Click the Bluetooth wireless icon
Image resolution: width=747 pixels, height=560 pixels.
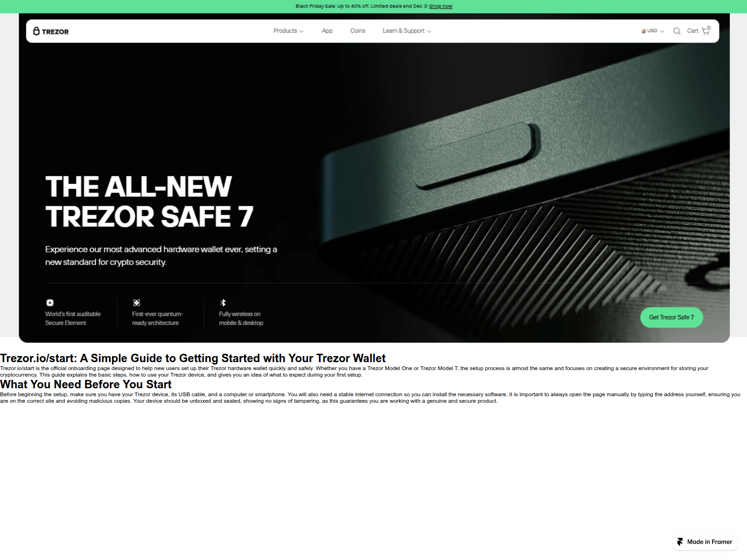[x=223, y=302]
